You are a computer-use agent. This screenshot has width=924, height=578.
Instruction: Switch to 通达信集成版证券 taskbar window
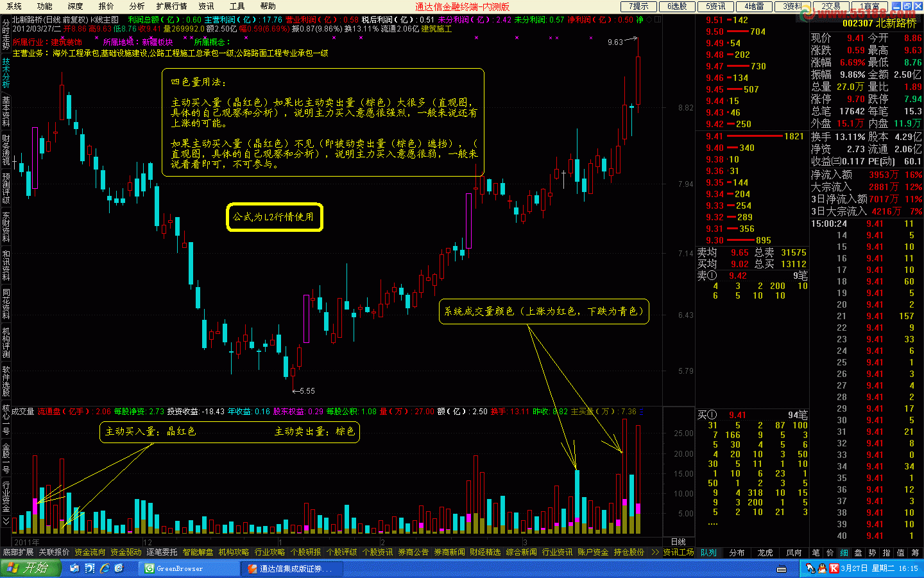pos(291,568)
